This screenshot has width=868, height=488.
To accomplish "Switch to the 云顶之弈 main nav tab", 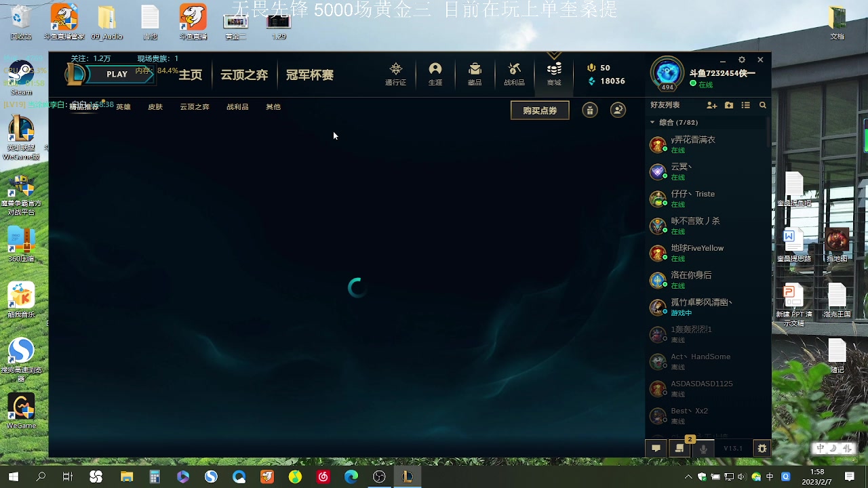I will 244,75.
